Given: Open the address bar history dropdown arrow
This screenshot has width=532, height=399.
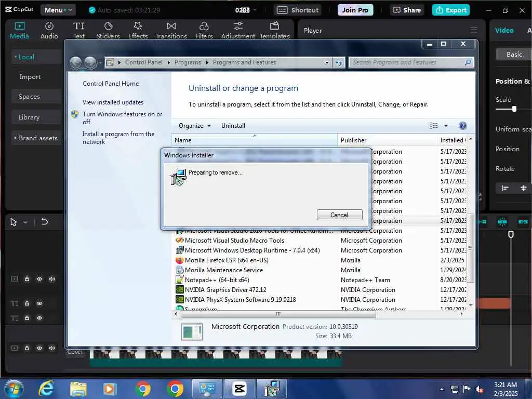Looking at the screenshot, I should [x=327, y=62].
